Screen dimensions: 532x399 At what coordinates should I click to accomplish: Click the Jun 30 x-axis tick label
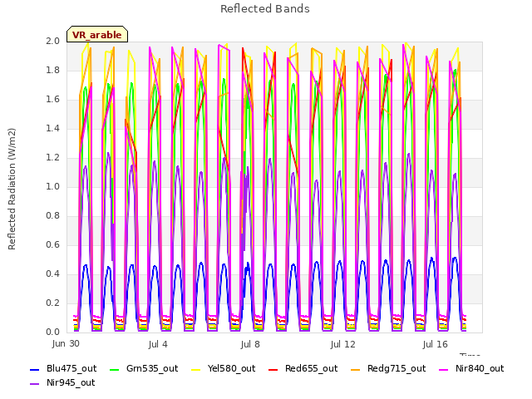pos(66,344)
